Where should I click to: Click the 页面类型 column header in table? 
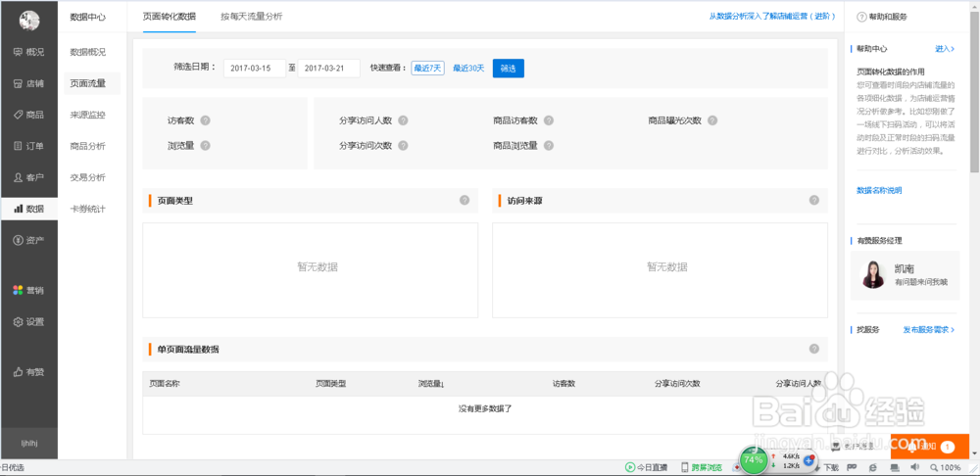pos(330,384)
